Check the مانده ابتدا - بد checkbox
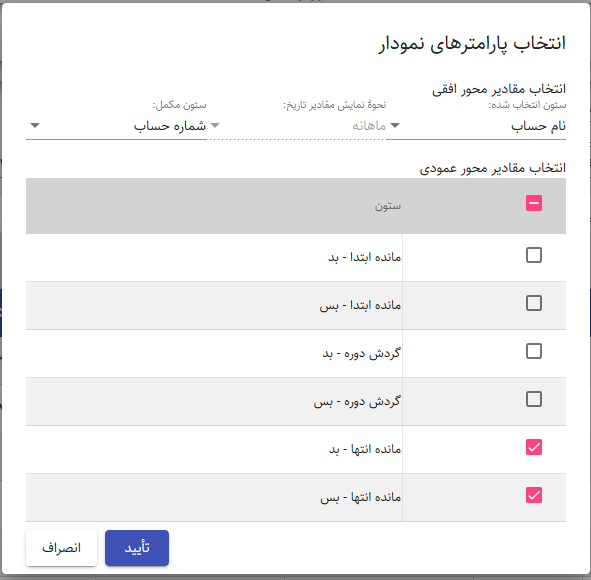 point(534,255)
